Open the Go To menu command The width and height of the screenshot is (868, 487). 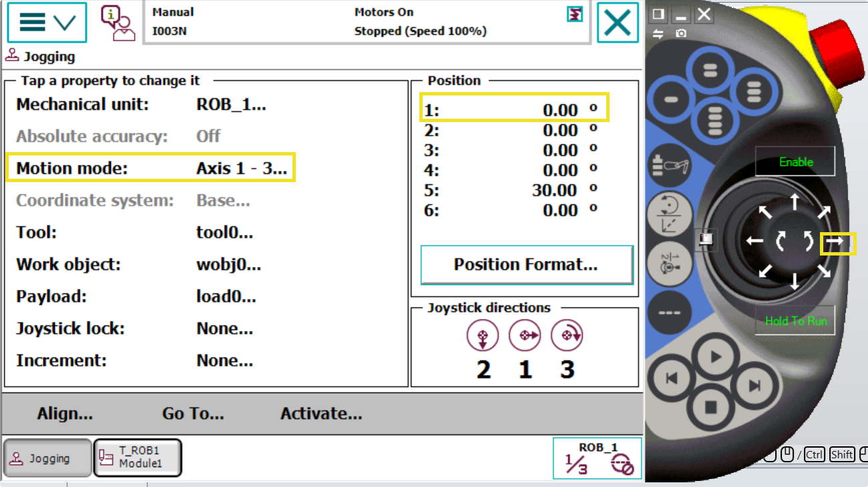[192, 414]
